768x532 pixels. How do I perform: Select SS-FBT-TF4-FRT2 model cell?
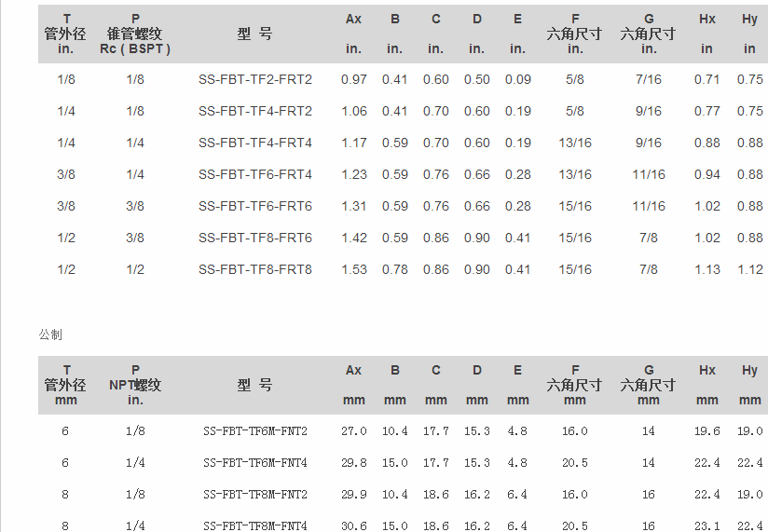(x=254, y=111)
